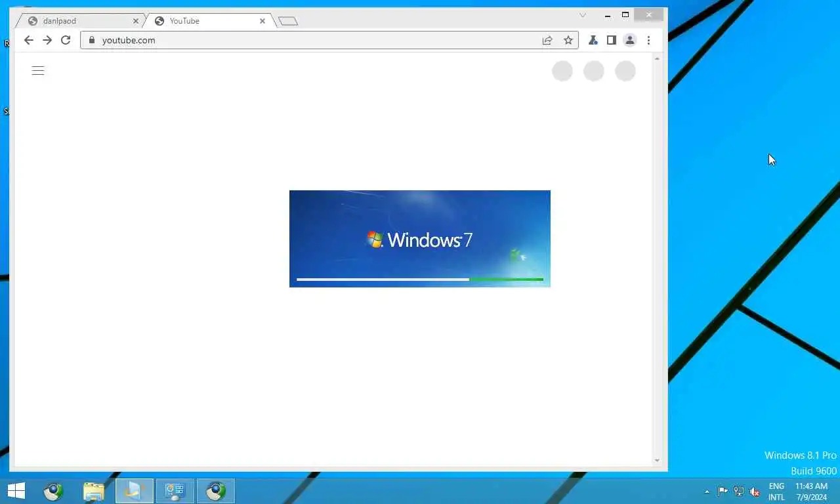The width and height of the screenshot is (840, 504).
Task: Switch to the highlighted app beside File Explorer
Action: 135,491
